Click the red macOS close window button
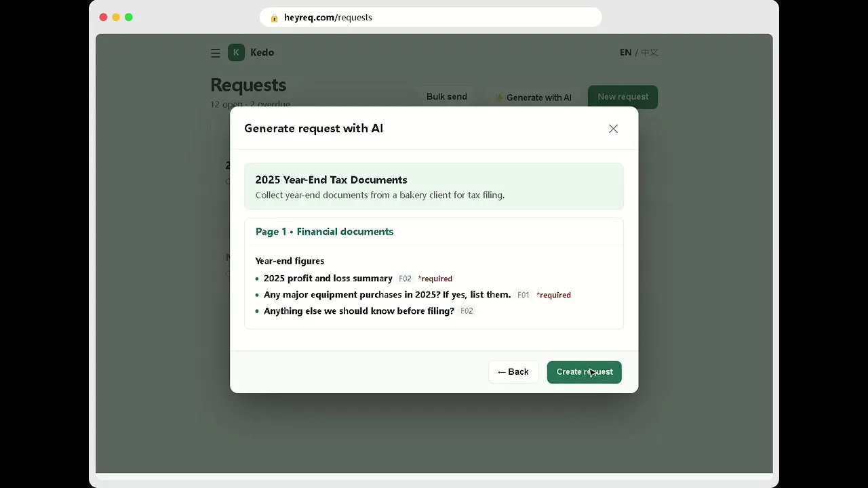Image resolution: width=868 pixels, height=488 pixels. tap(103, 17)
